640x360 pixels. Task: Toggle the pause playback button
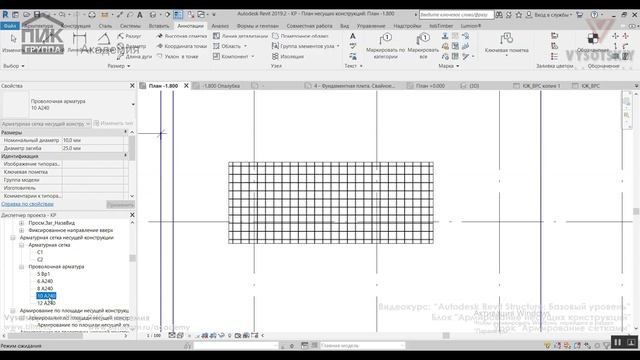click(618, 342)
